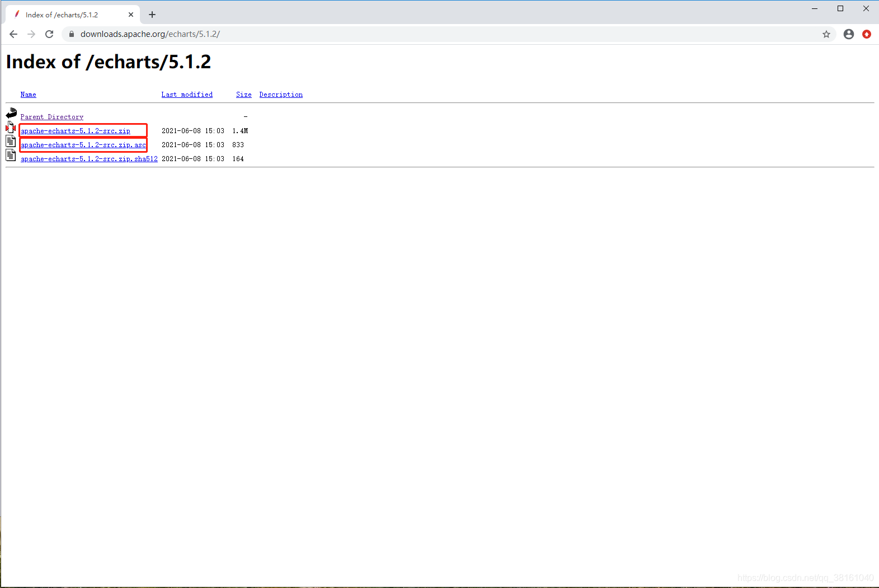Click the padlock site security icon
Image resolution: width=879 pixels, height=588 pixels.
[x=71, y=34]
